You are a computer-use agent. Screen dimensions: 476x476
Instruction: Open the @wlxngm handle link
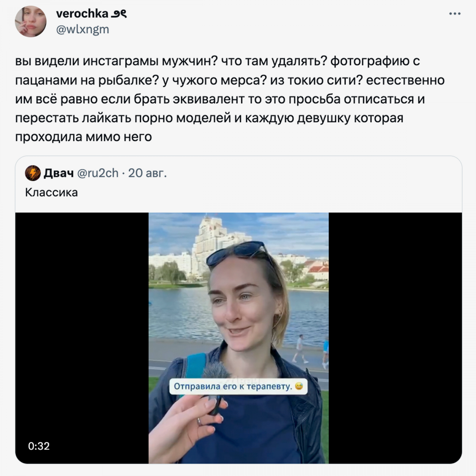[83, 29]
